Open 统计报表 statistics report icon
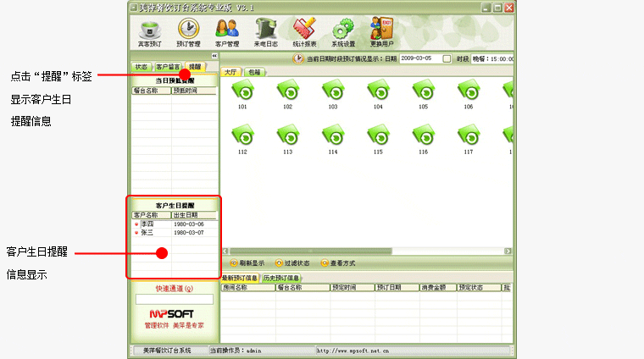Screen dimensions: 644x359 pyautogui.click(x=304, y=30)
